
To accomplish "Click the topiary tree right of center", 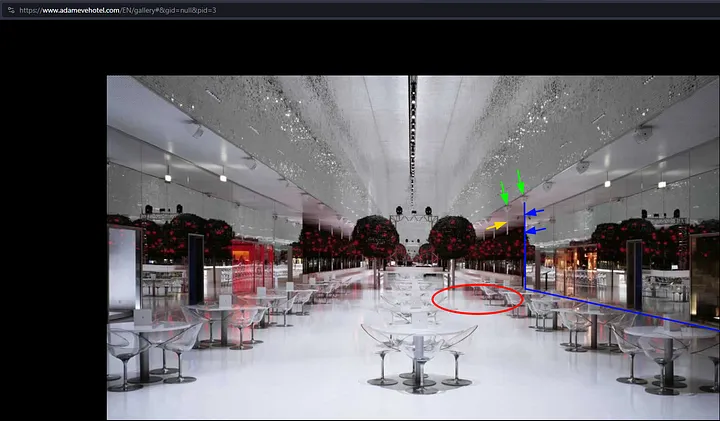I will 452,236.
